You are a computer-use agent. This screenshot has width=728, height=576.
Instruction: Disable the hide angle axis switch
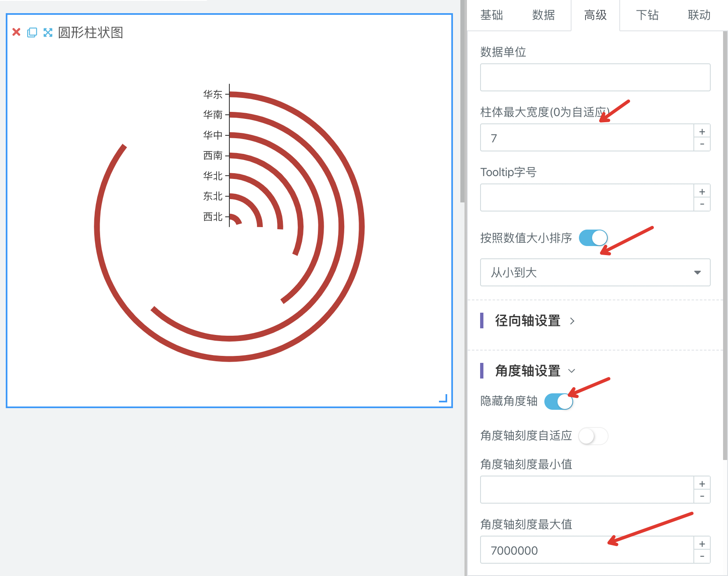[x=558, y=401]
